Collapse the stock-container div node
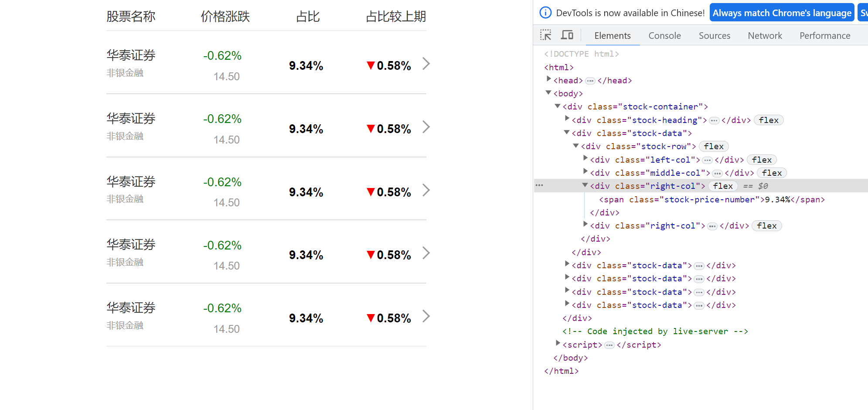 (x=558, y=106)
